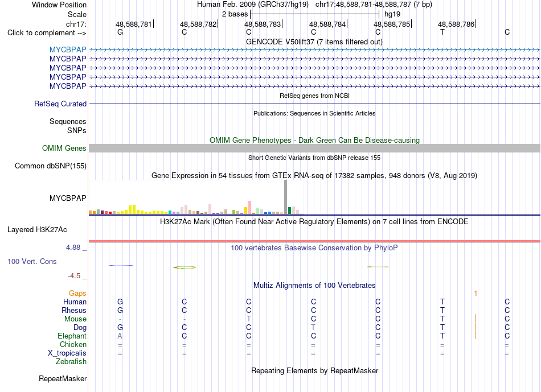Viewport: 541px width, 392px height.
Task: Click the chr17: ruler label
Action: [76, 24]
